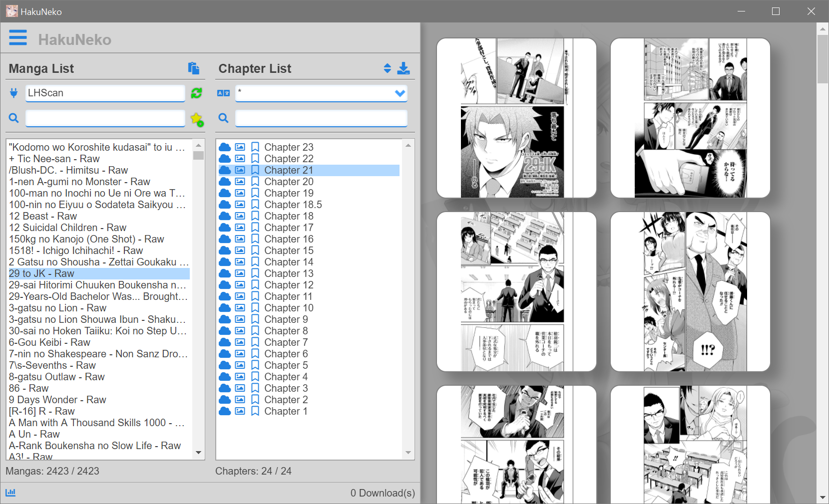Sort the chapter list order
This screenshot has height=504, width=829.
tap(388, 68)
